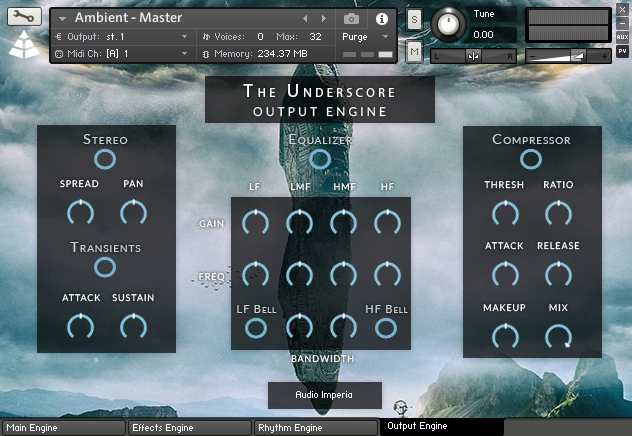Click the Compressor Makeup knob
The height and width of the screenshot is (436, 632).
tap(505, 336)
